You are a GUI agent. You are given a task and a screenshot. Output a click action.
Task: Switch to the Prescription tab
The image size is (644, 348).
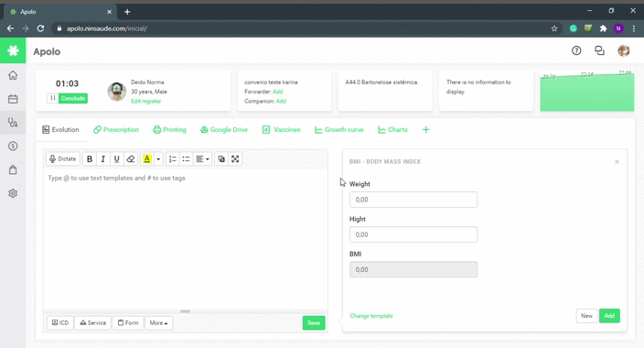pyautogui.click(x=116, y=129)
